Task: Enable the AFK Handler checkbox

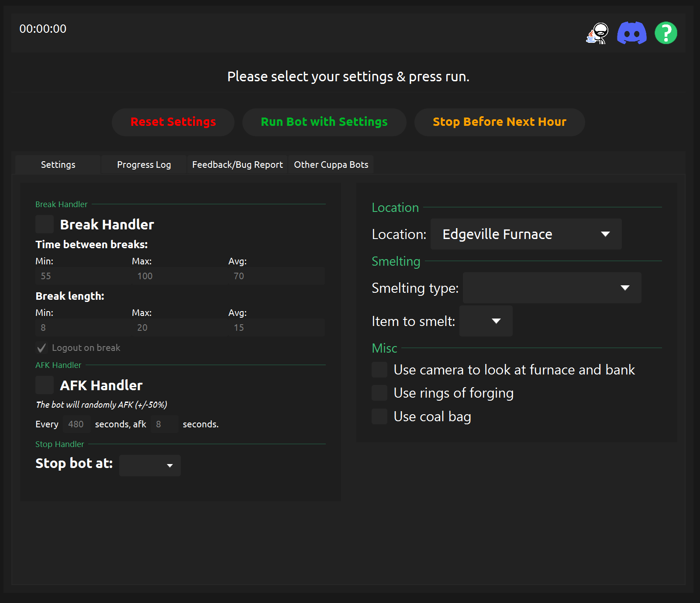Action: 45,385
